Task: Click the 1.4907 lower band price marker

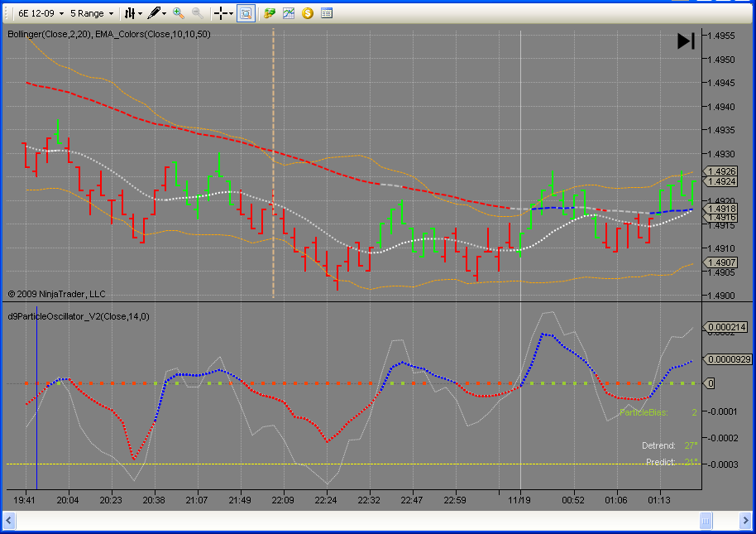Action: tap(720, 262)
